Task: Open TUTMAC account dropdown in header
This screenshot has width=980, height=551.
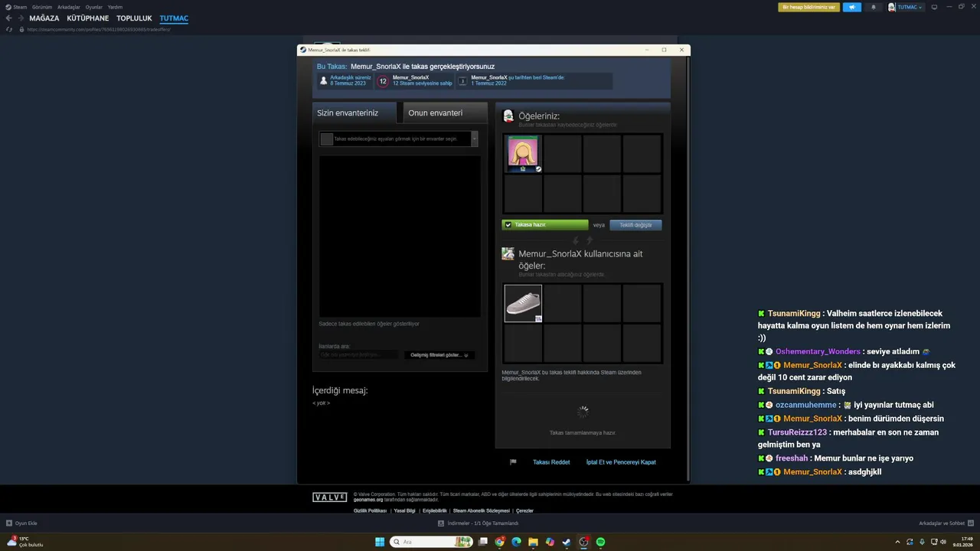Action: point(910,7)
